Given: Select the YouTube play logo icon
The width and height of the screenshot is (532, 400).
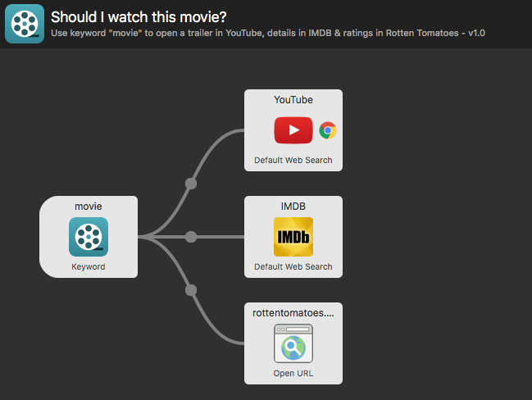Looking at the screenshot, I should click(x=293, y=130).
